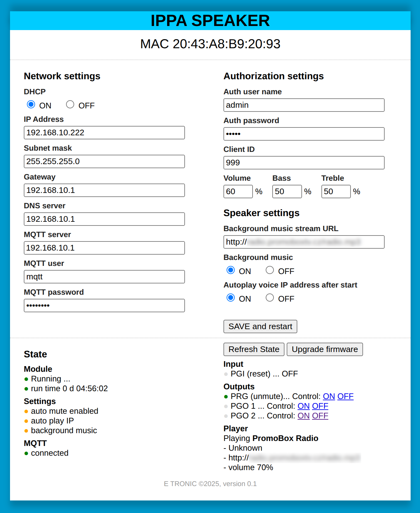Click the MQTT password field
This screenshot has height=513, width=420.
tap(104, 306)
